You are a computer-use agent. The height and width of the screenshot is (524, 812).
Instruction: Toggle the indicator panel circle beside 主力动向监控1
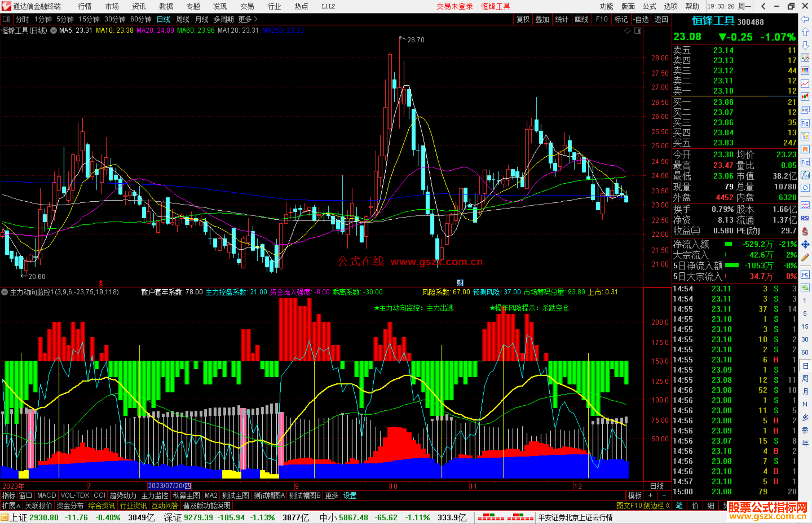click(5, 292)
